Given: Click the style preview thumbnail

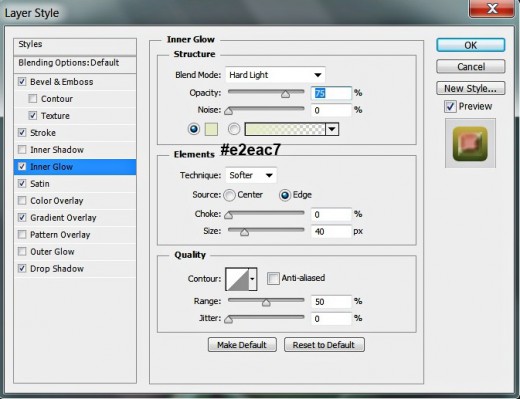Looking at the screenshot, I should 470,143.
